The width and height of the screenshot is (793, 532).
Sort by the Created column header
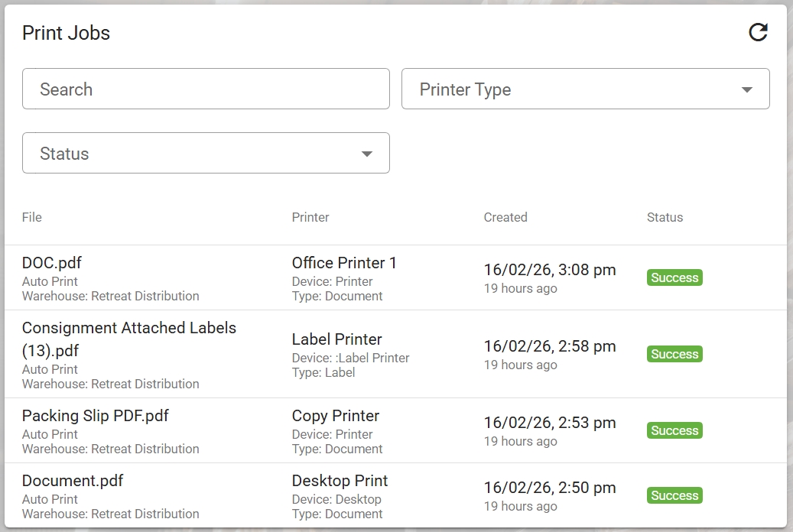(505, 217)
